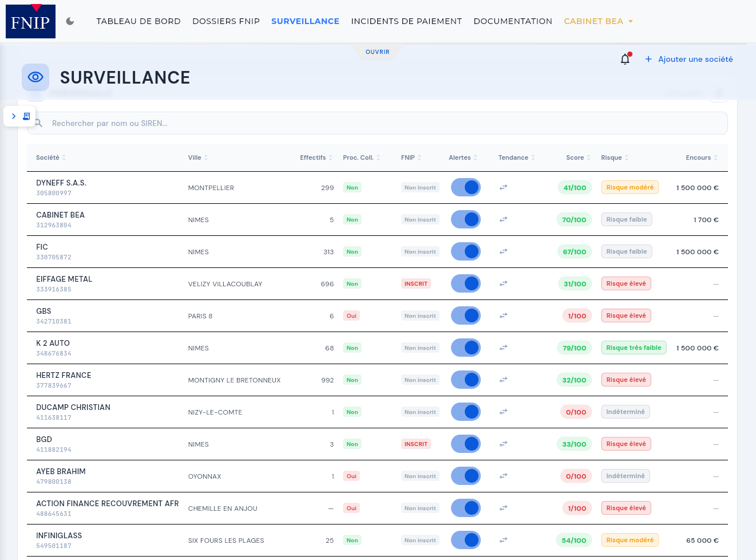This screenshot has height=560, width=756.
Task: Sort table by Ville column
Action: click(198, 157)
